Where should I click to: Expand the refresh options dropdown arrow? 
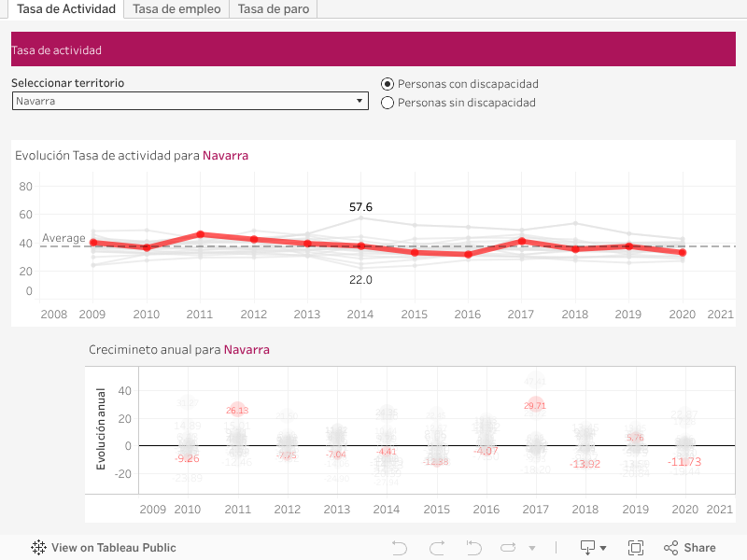click(532, 549)
